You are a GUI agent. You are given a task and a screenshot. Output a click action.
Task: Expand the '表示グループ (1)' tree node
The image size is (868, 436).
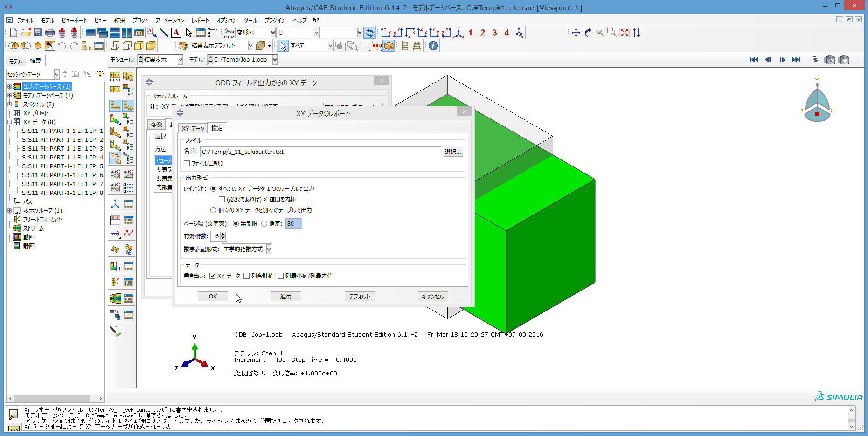click(9, 211)
